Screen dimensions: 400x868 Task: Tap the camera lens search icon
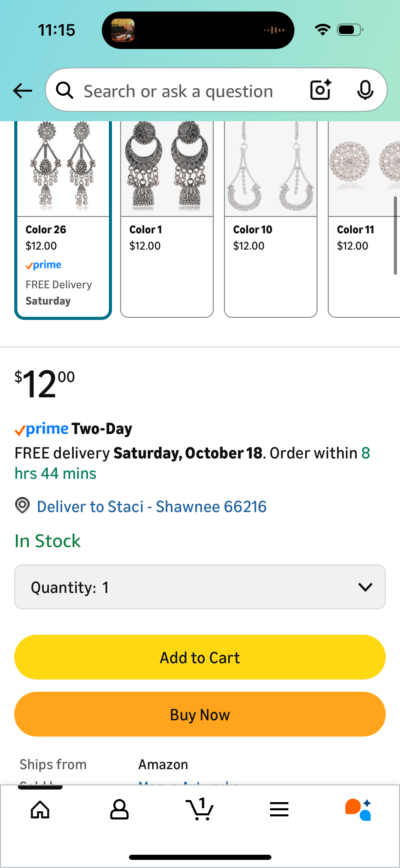[320, 90]
